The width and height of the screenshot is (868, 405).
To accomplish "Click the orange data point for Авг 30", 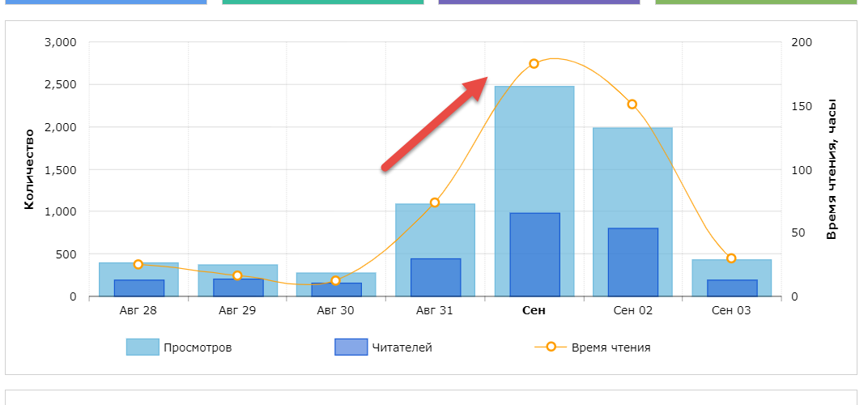I will click(336, 281).
